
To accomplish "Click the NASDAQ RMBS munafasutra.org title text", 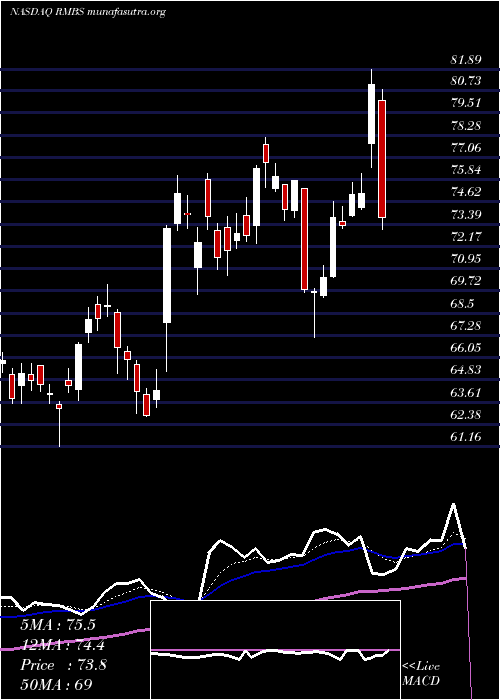I will coord(88,12).
